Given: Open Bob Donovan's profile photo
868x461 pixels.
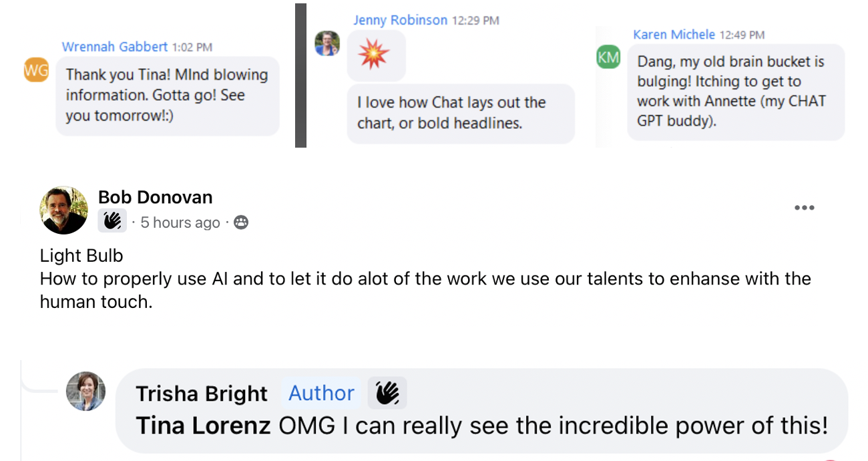Looking at the screenshot, I should 64,210.
